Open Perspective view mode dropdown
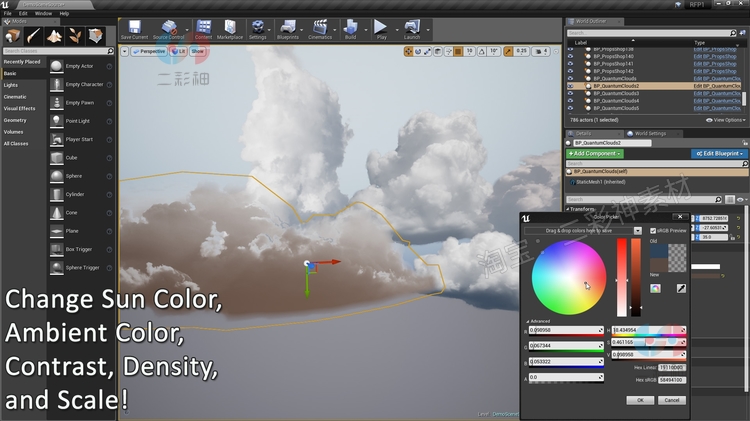The height and width of the screenshot is (421, 750). 149,51
